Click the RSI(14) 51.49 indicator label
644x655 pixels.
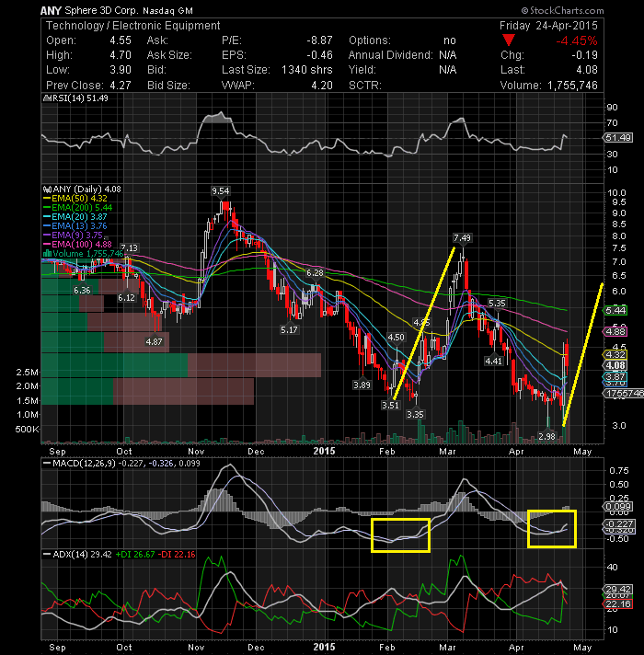79,98
